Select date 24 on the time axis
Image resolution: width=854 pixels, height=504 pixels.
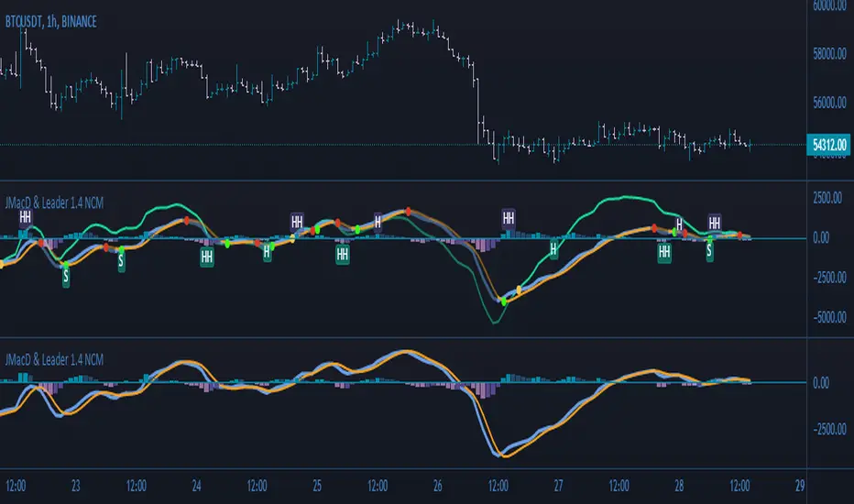click(196, 485)
